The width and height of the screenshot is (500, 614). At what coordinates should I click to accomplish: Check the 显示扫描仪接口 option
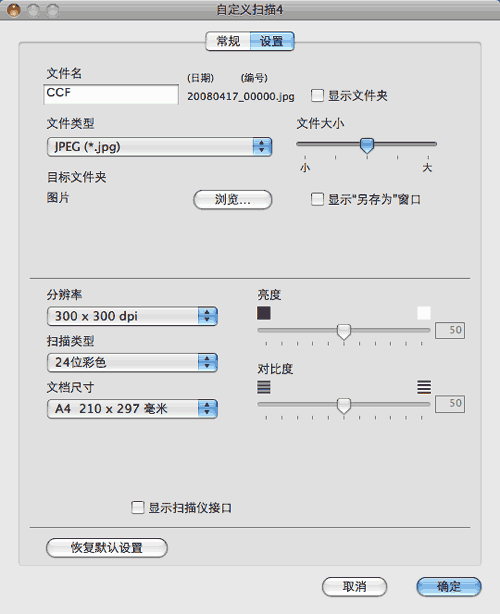tap(137, 507)
